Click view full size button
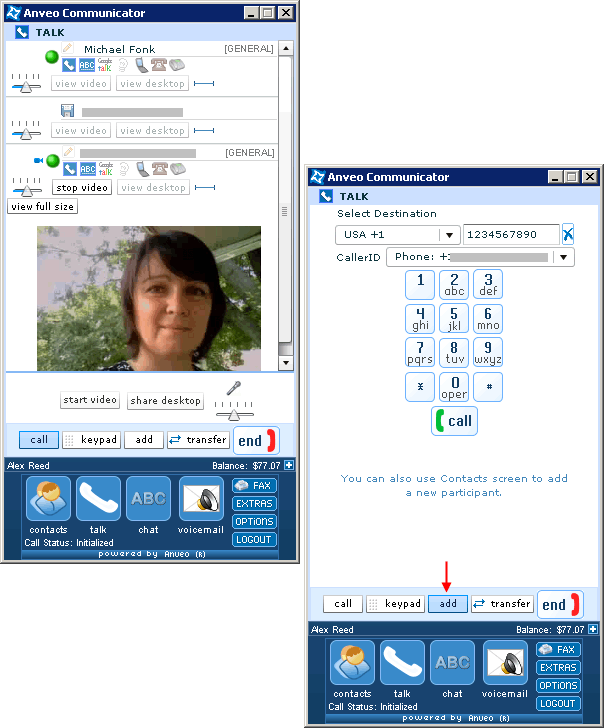The image size is (604, 728). pyautogui.click(x=42, y=207)
